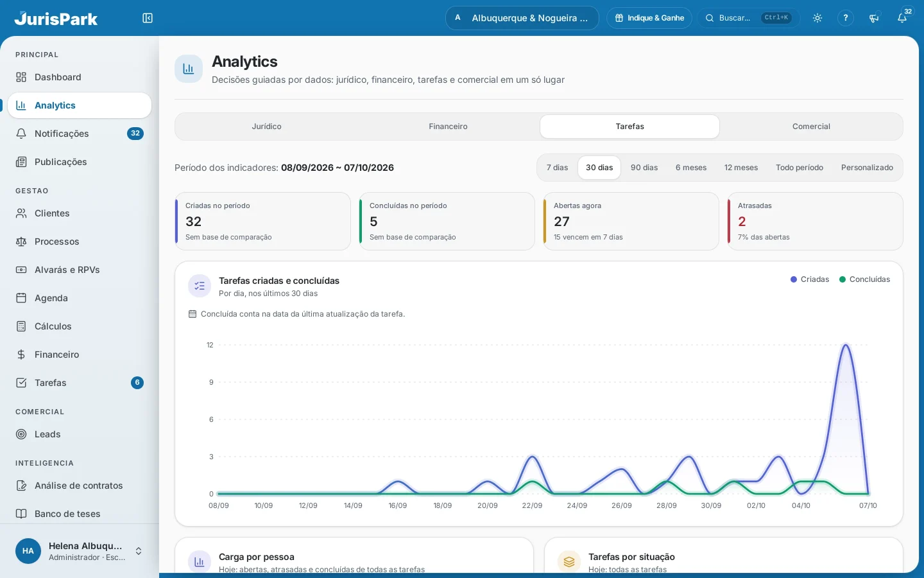Open Leads target icon item

pyautogui.click(x=80, y=434)
